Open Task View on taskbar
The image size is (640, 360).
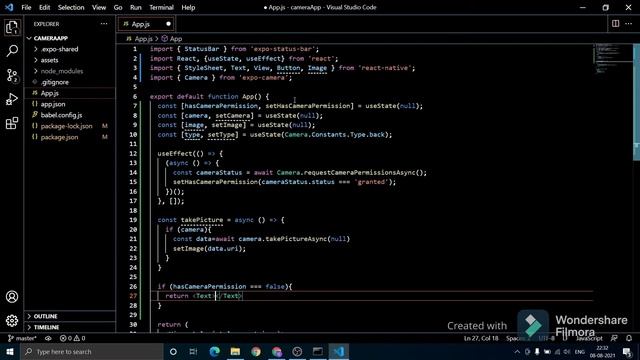click(x=193, y=351)
